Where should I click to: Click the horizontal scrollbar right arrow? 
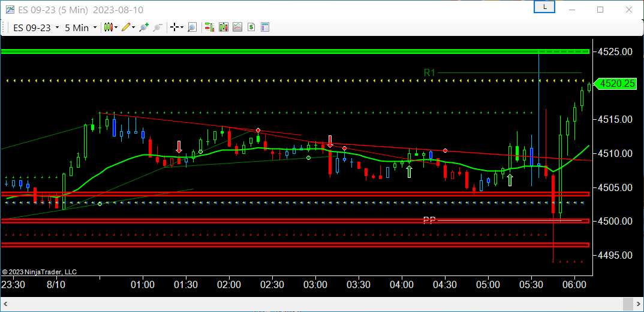pyautogui.click(x=638, y=304)
